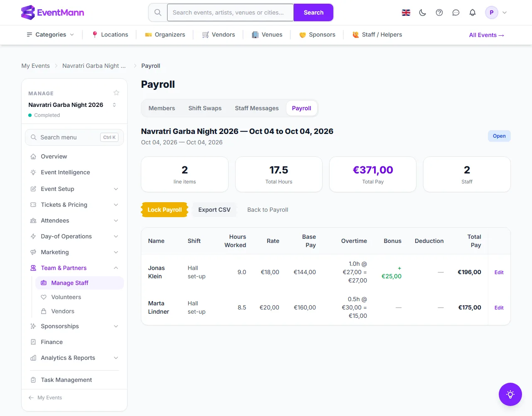Image resolution: width=532 pixels, height=416 pixels.
Task: Click the purple Search button
Action: 313,12
